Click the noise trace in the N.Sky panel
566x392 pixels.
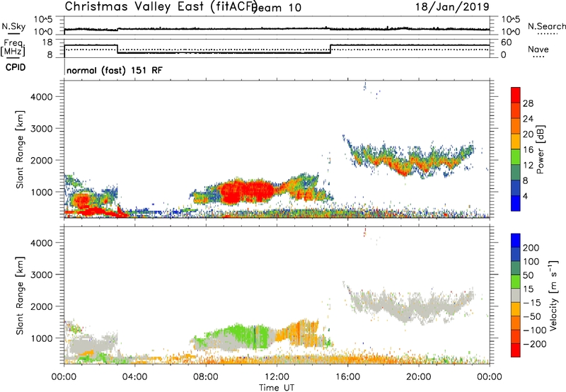click(277, 28)
